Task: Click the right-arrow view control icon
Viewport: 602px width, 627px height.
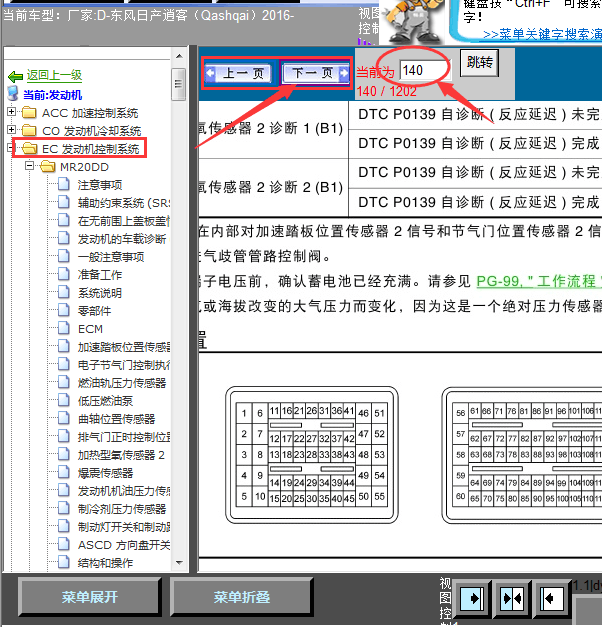Action: (473, 599)
